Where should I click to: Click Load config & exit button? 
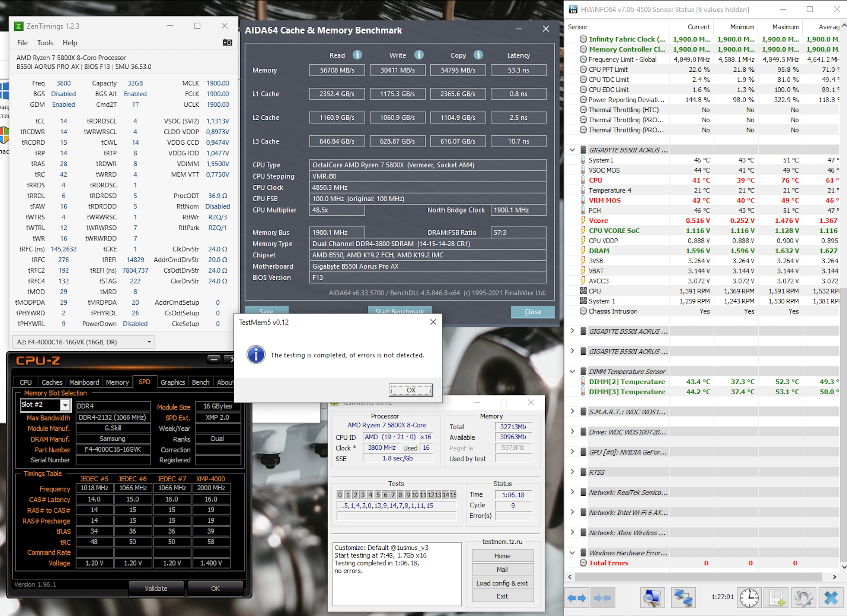point(502,583)
